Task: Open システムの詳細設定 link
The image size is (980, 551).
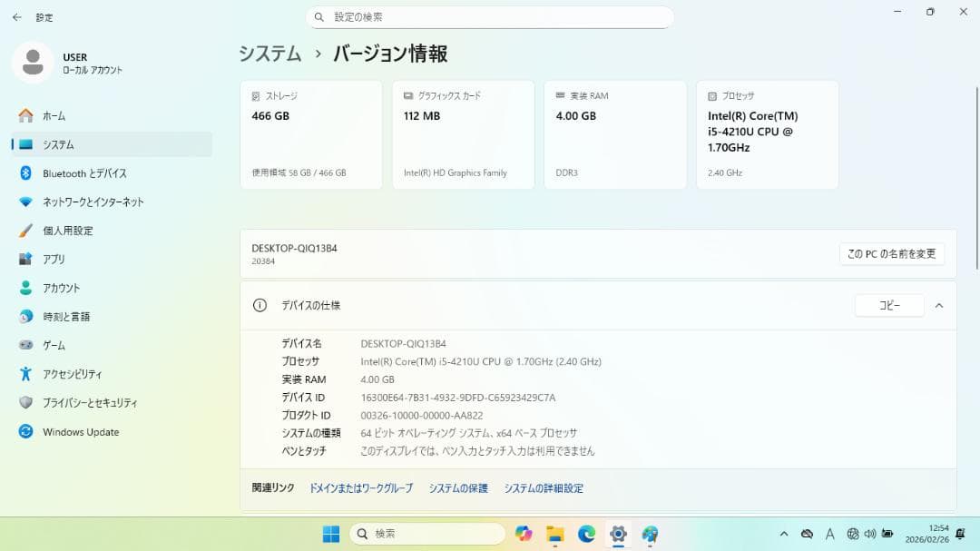Action: point(544,488)
